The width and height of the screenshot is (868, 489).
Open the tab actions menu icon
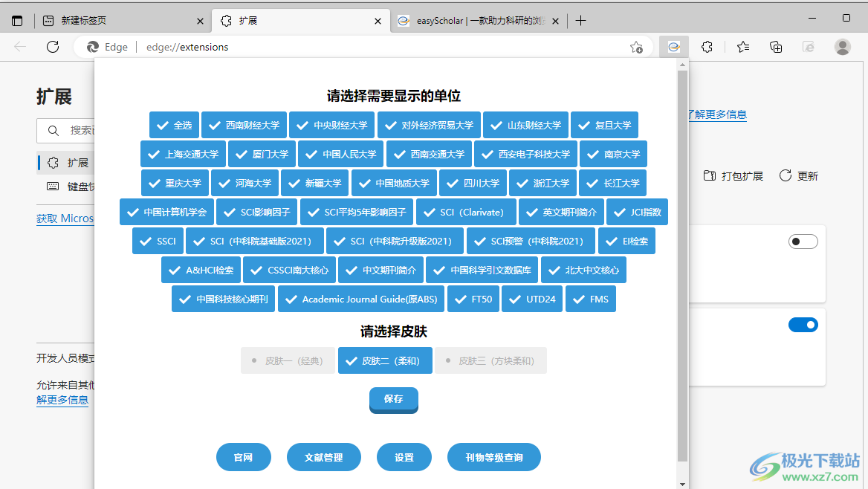click(x=17, y=21)
